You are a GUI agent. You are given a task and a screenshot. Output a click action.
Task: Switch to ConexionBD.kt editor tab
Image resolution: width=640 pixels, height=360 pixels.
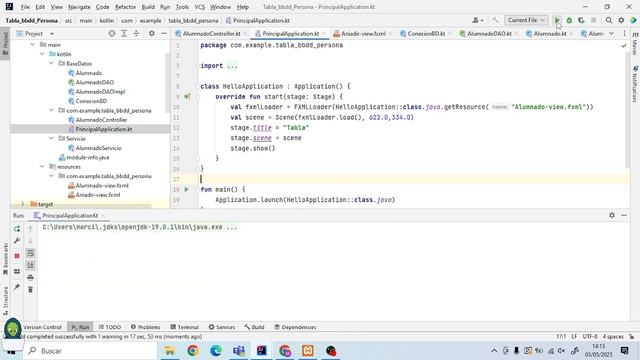(x=426, y=33)
